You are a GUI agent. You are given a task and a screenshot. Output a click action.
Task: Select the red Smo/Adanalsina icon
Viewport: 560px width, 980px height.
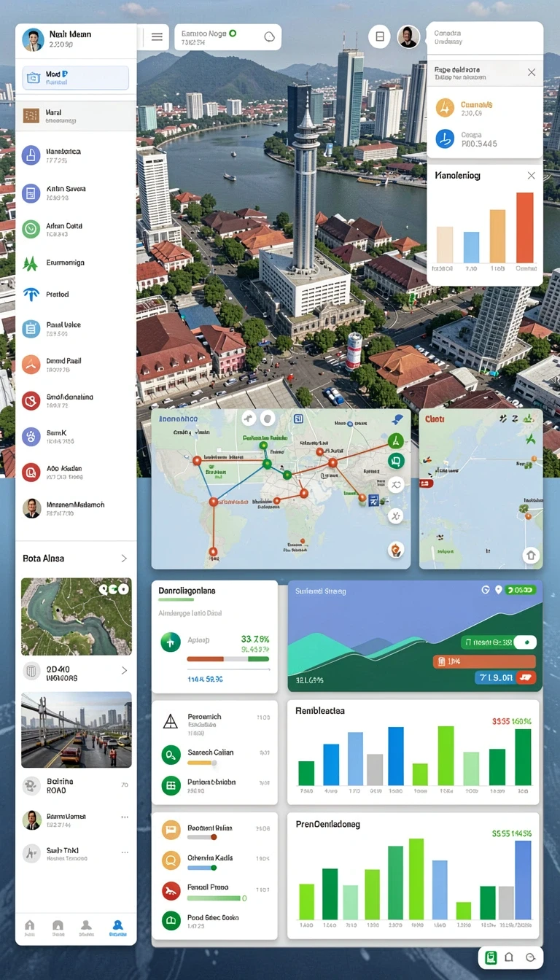tap(31, 400)
